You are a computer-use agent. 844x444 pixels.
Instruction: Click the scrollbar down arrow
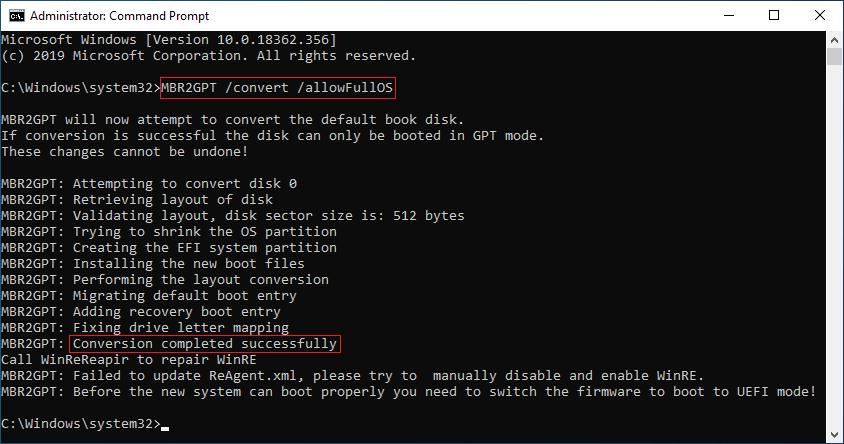coord(835,435)
